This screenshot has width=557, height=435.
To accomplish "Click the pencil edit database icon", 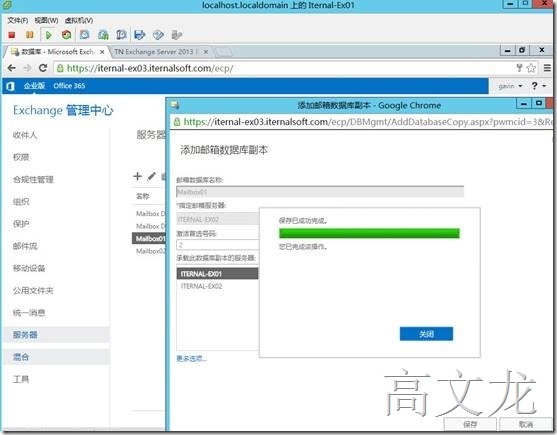I will point(151,176).
